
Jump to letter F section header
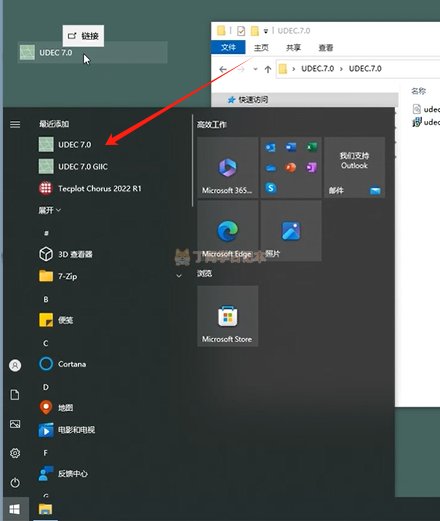coord(46,453)
